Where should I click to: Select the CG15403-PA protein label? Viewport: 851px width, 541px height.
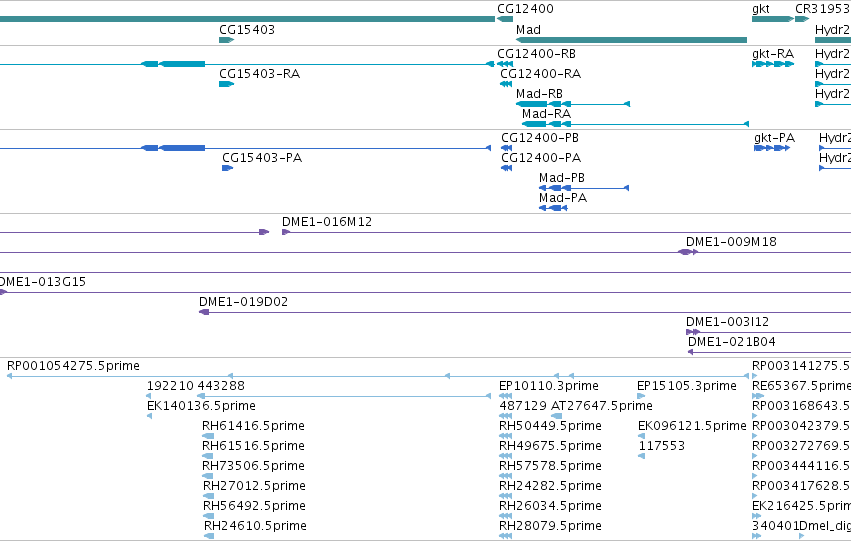[x=262, y=158]
